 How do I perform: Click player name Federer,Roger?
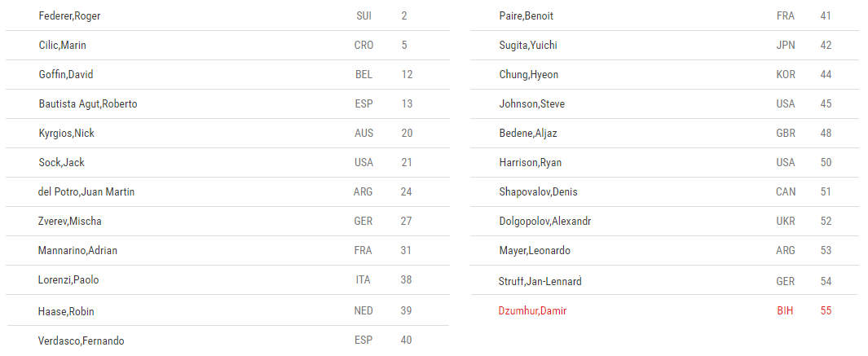point(69,16)
